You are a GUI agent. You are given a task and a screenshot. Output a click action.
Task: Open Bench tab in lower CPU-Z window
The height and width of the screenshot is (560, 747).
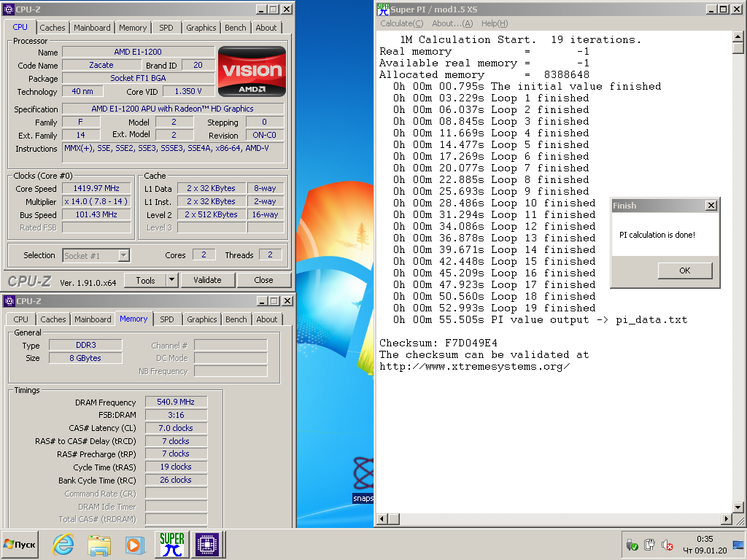click(236, 319)
